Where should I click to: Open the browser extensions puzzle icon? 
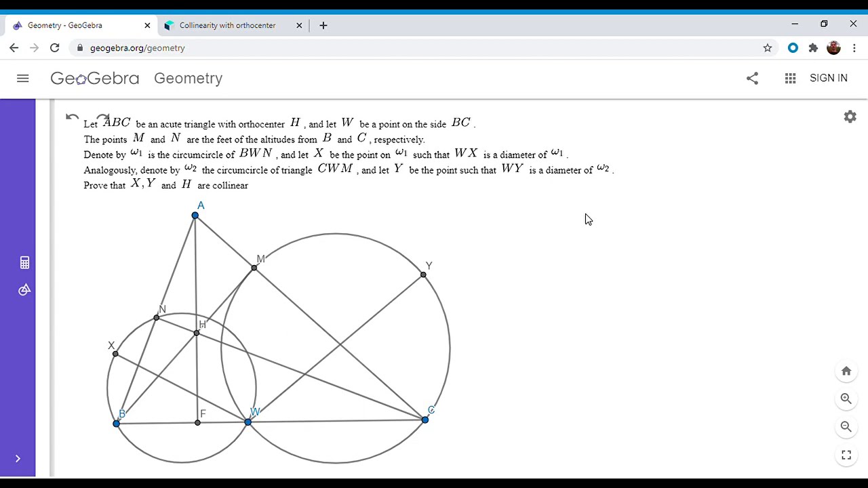point(813,48)
